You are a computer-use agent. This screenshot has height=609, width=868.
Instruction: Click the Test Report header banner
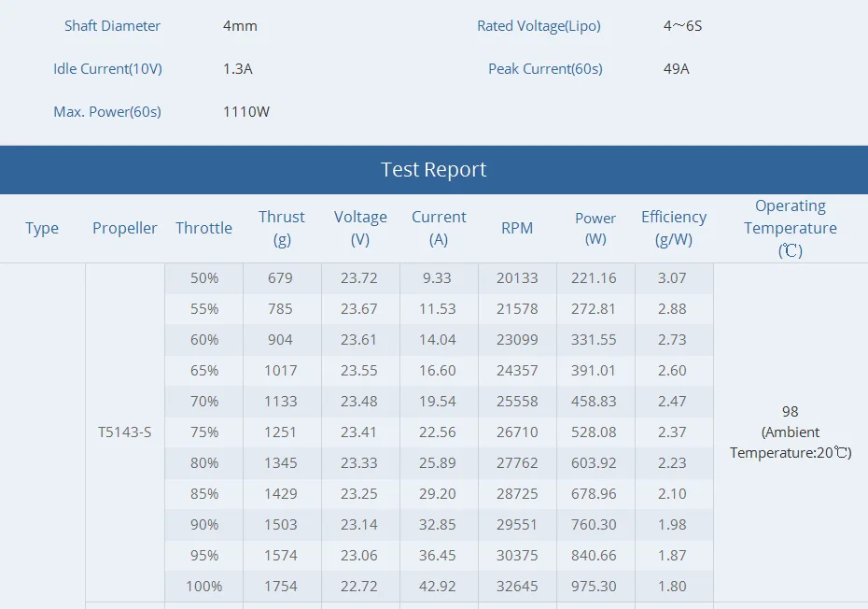pos(434,170)
